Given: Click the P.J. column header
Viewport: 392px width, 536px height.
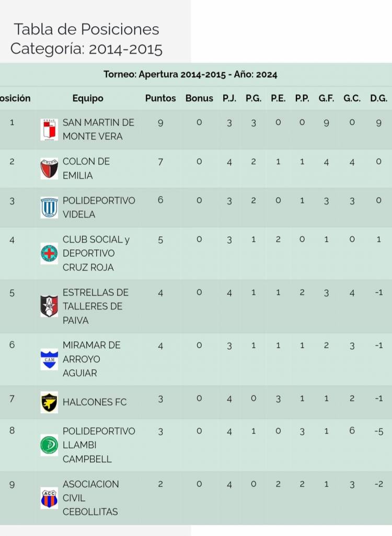Looking at the screenshot, I should [x=229, y=98].
